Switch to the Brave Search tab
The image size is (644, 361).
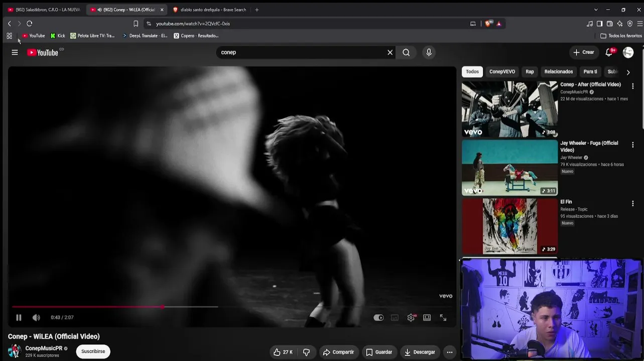click(209, 10)
